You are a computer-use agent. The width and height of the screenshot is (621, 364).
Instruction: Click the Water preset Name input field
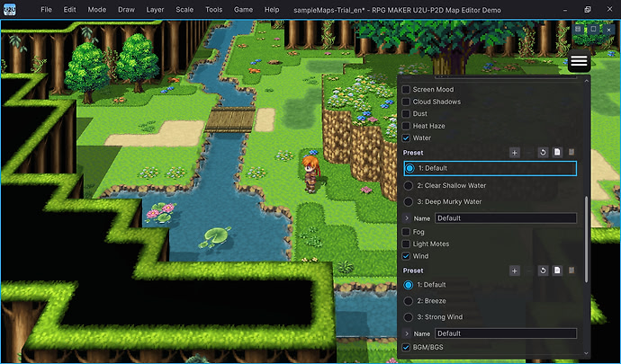tap(506, 218)
